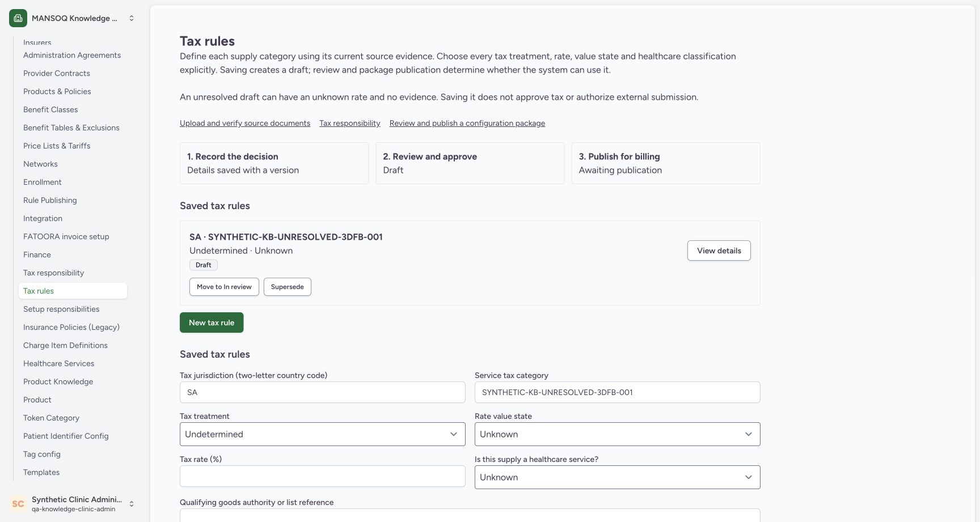
Task: Navigate to Benefit Tables & Exclusions
Action: 71,128
